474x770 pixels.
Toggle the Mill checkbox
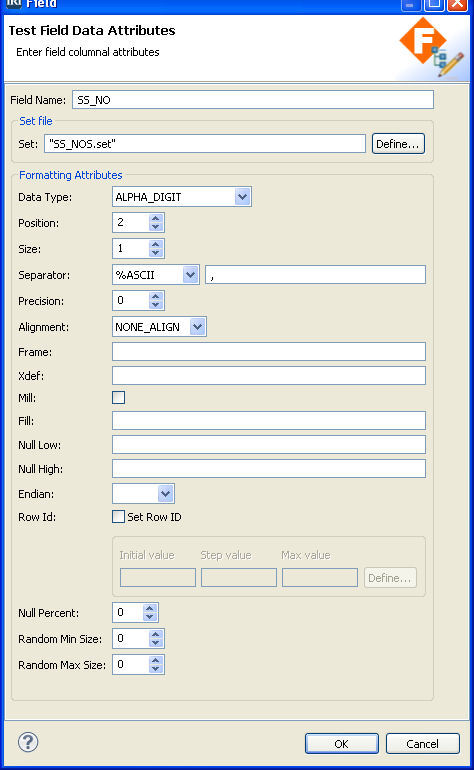pos(118,397)
